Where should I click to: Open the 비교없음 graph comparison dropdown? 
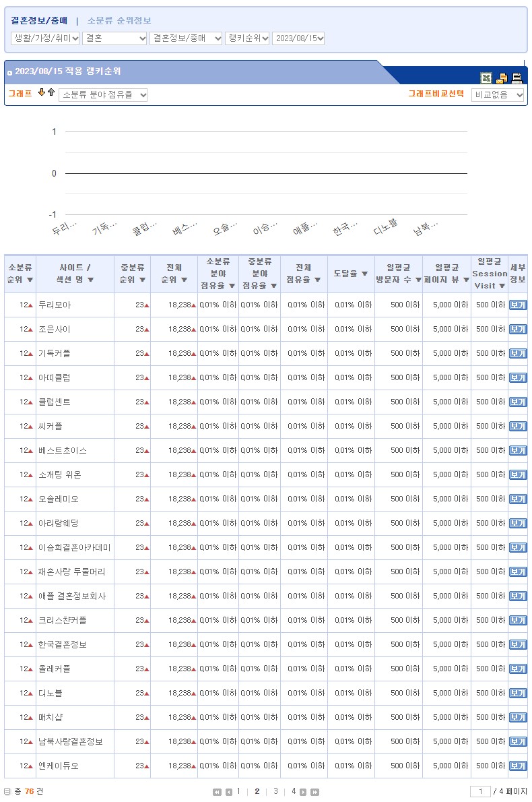pos(498,95)
